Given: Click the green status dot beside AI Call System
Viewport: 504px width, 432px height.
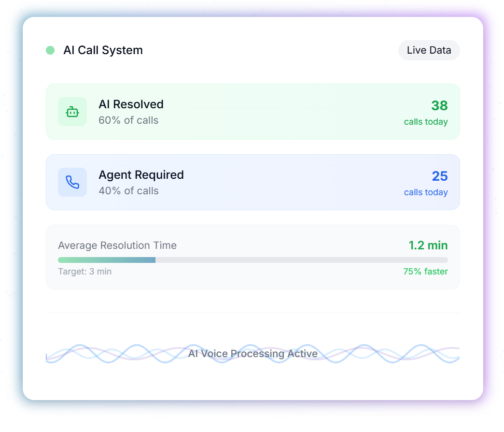Looking at the screenshot, I should pos(50,50).
